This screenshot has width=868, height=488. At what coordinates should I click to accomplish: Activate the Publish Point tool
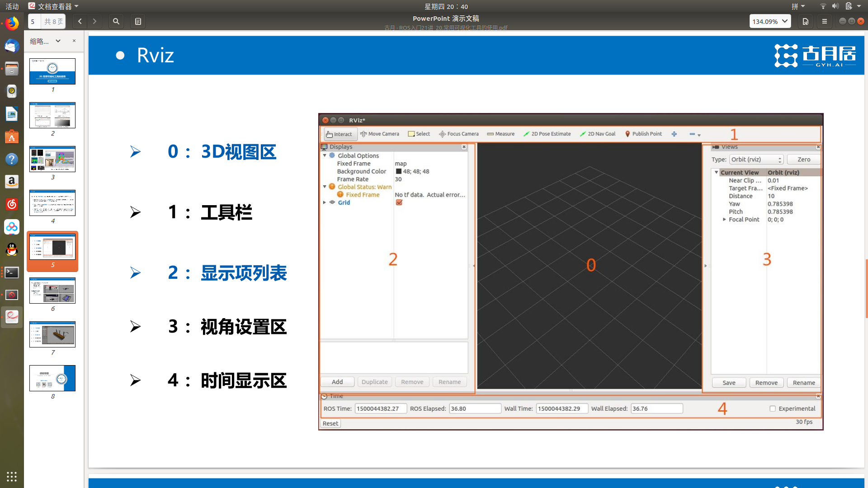(x=643, y=134)
